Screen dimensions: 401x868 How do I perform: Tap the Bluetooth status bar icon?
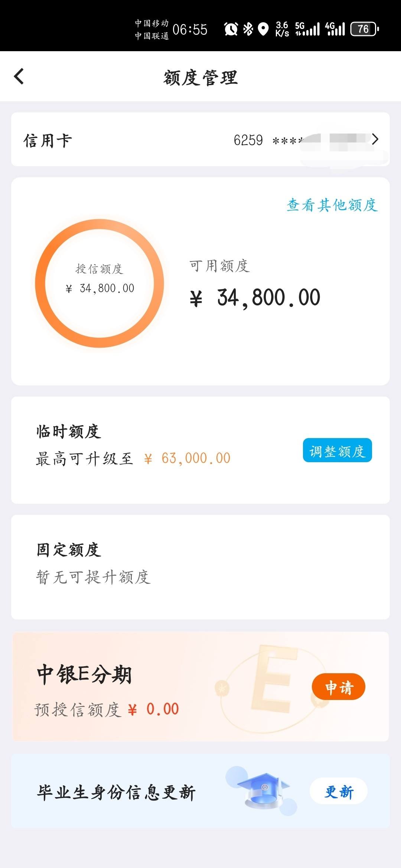[248, 29]
